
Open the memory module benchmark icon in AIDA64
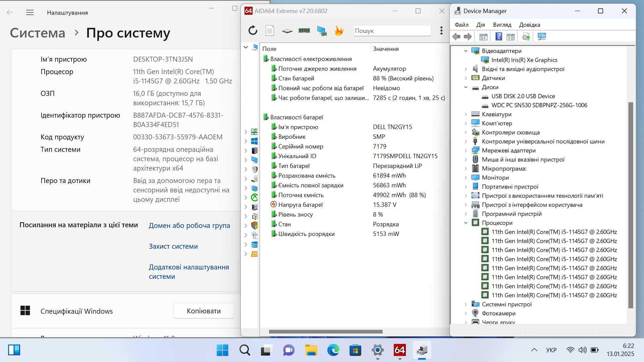click(304, 31)
